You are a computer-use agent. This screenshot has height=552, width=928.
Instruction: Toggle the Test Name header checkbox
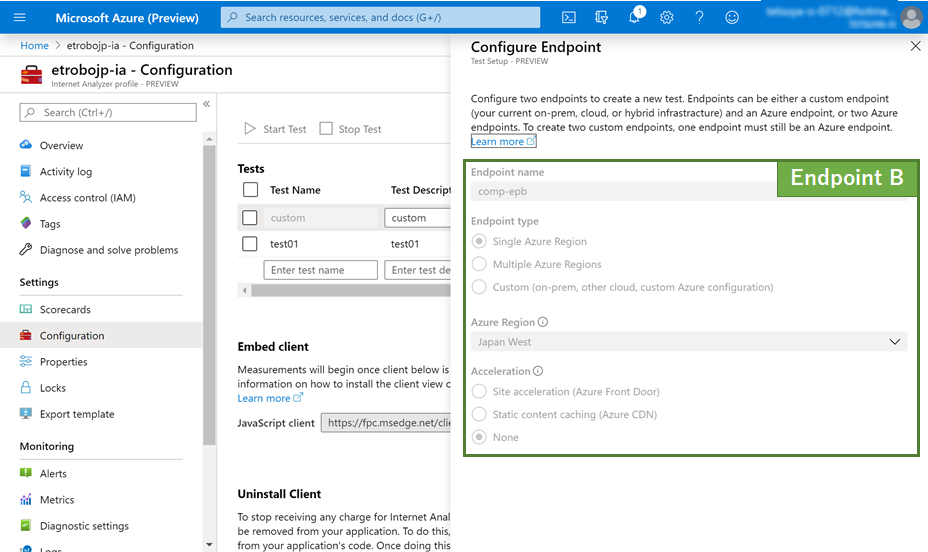(x=250, y=190)
